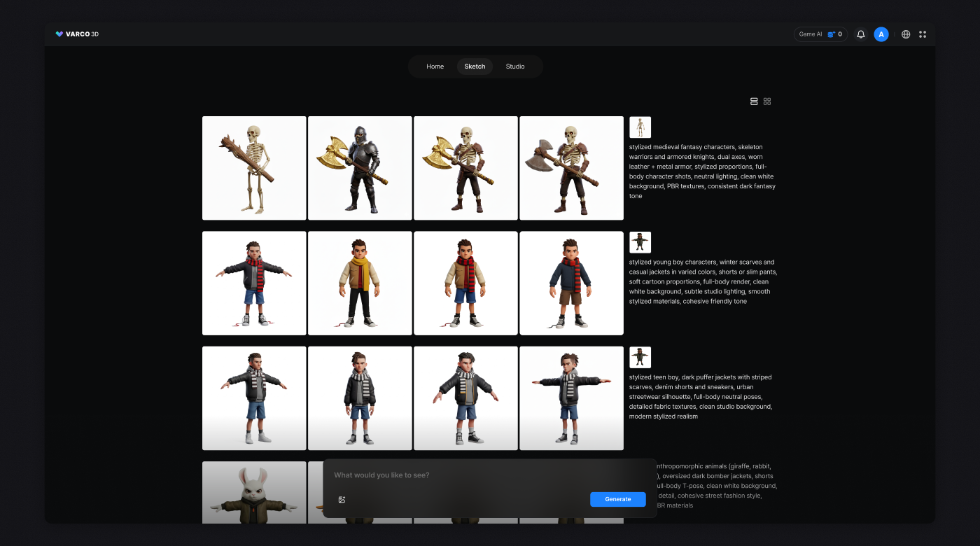Open rabbit in bomber jacket image

(254, 493)
